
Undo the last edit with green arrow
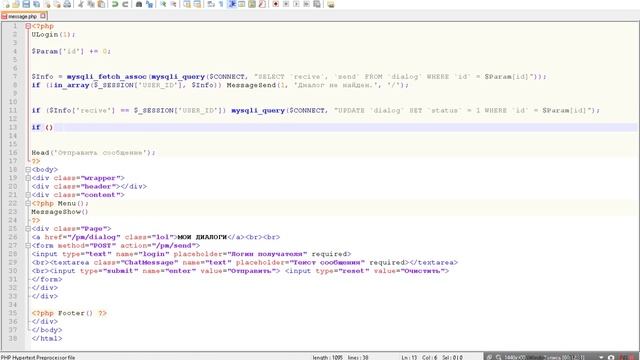click(x=115, y=4)
